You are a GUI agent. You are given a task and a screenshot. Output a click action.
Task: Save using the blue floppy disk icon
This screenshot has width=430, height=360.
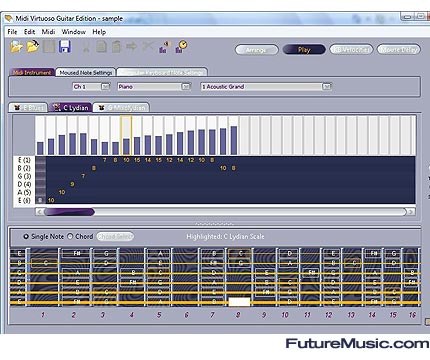(65, 46)
